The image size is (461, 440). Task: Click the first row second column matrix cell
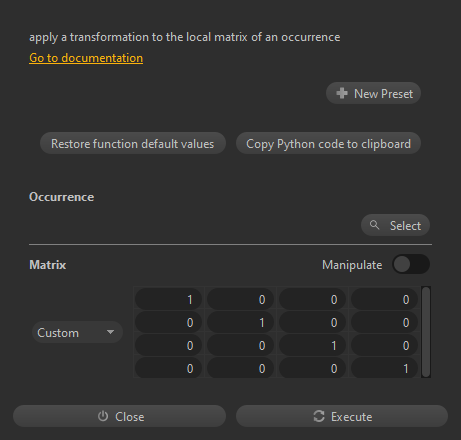coord(240,299)
